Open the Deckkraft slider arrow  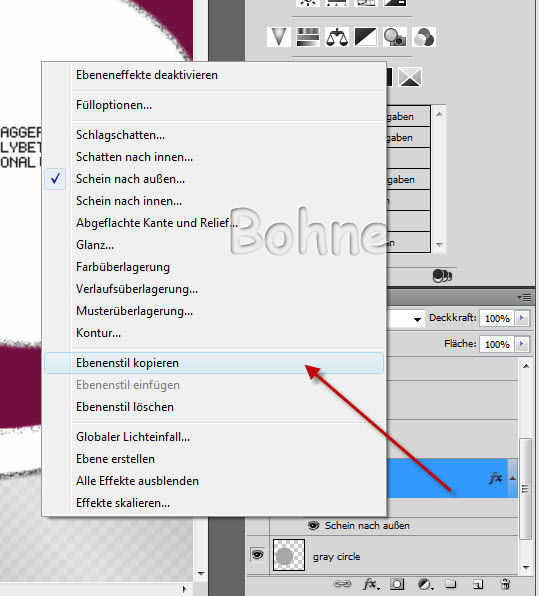coord(522,318)
